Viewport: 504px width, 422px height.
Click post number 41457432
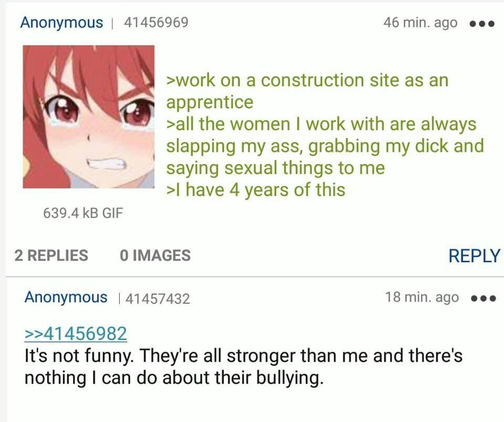pyautogui.click(x=158, y=299)
